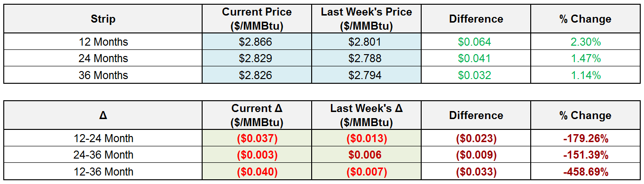Select the 24-36 Month row label
The height and width of the screenshot is (184, 644).
click(103, 155)
